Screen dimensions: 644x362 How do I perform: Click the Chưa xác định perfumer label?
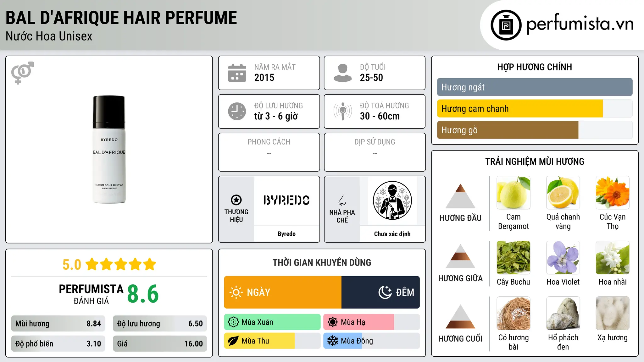[x=392, y=234]
